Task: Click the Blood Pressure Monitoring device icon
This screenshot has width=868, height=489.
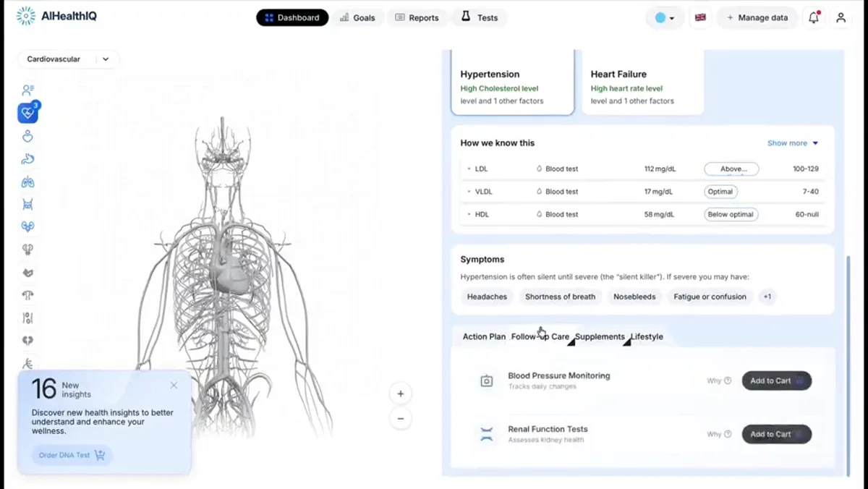Action: (487, 380)
